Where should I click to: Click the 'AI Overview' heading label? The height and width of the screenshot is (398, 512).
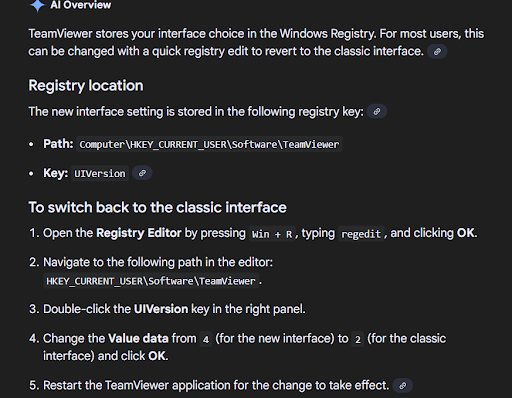pos(81,5)
